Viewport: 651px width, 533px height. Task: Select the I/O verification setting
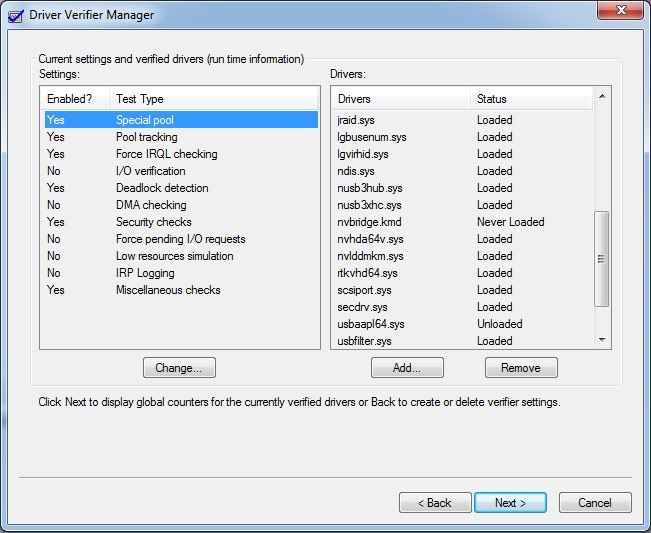181,171
